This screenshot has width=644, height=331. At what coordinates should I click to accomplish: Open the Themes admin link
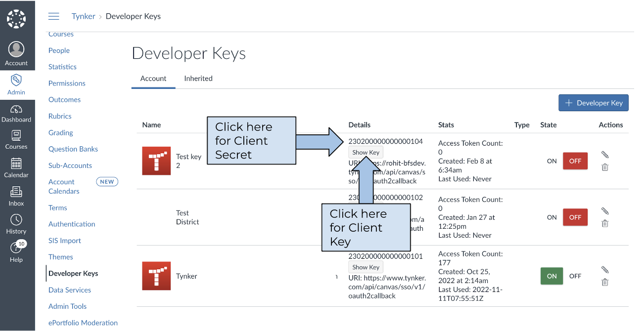(x=61, y=257)
